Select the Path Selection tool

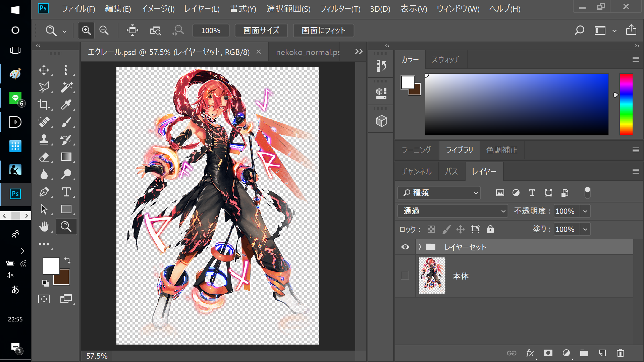[x=44, y=209]
